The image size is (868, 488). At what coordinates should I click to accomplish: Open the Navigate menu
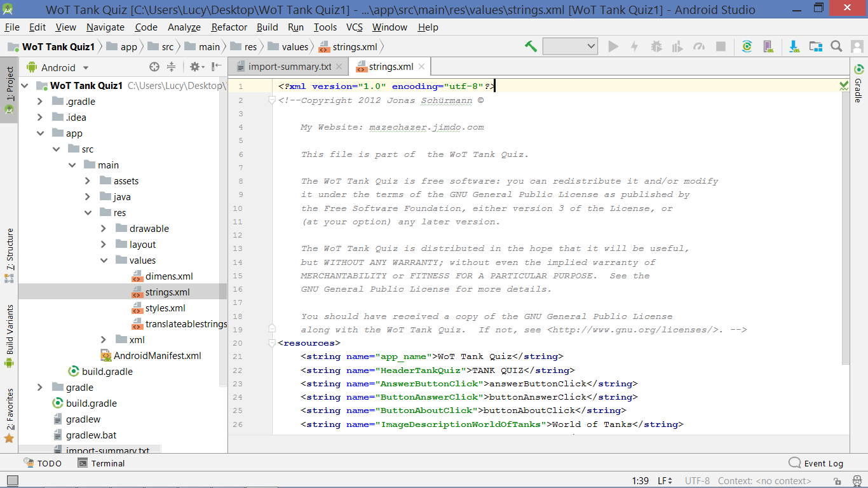(105, 27)
